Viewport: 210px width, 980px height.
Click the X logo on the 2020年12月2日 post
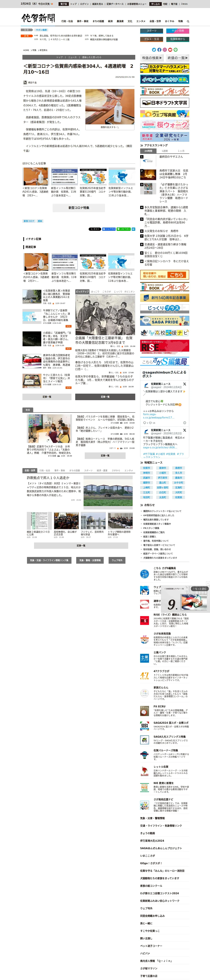tap(184, 430)
